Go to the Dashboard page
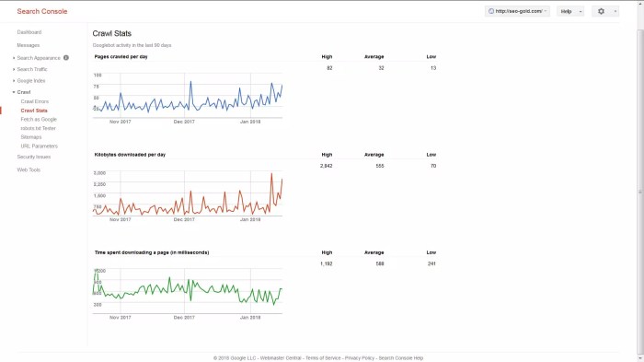The width and height of the screenshot is (644, 362). (29, 32)
